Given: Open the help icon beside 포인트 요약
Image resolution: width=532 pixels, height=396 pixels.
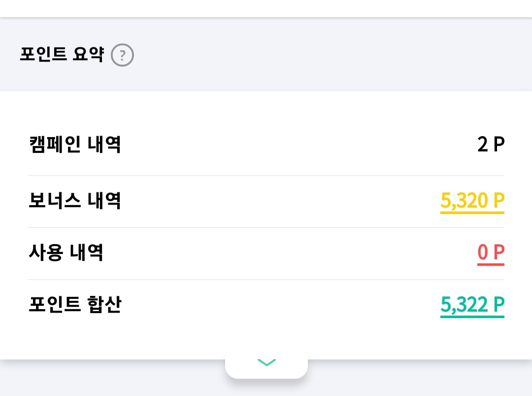Looking at the screenshot, I should (122, 55).
